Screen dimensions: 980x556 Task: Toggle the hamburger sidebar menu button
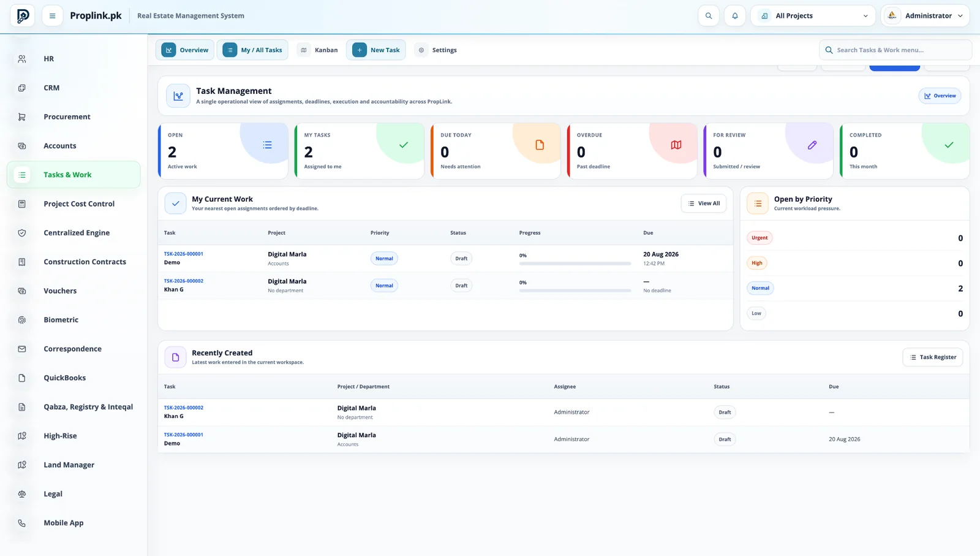[x=53, y=16]
